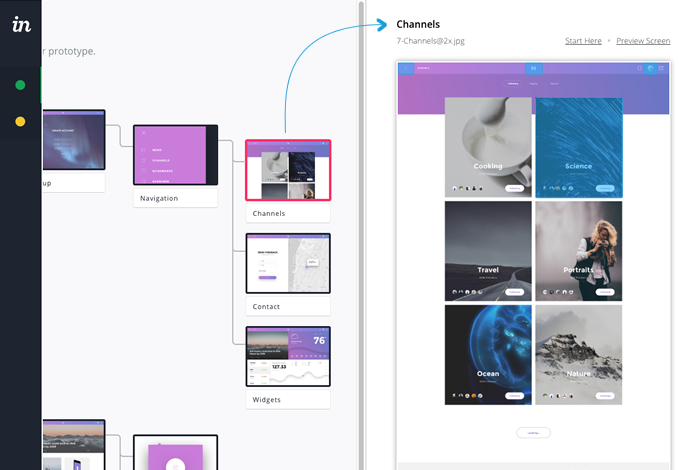Open the Ocean channel card
This screenshot has height=470, width=700.
pyautogui.click(x=488, y=355)
